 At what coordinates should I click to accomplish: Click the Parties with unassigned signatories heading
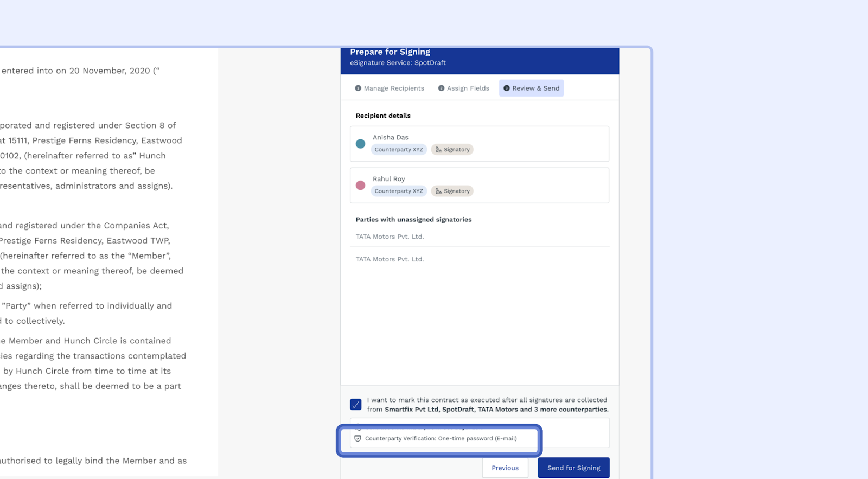click(x=414, y=220)
